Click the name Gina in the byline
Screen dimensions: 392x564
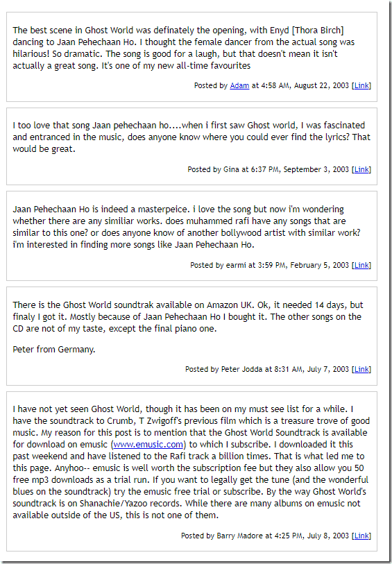(x=231, y=169)
